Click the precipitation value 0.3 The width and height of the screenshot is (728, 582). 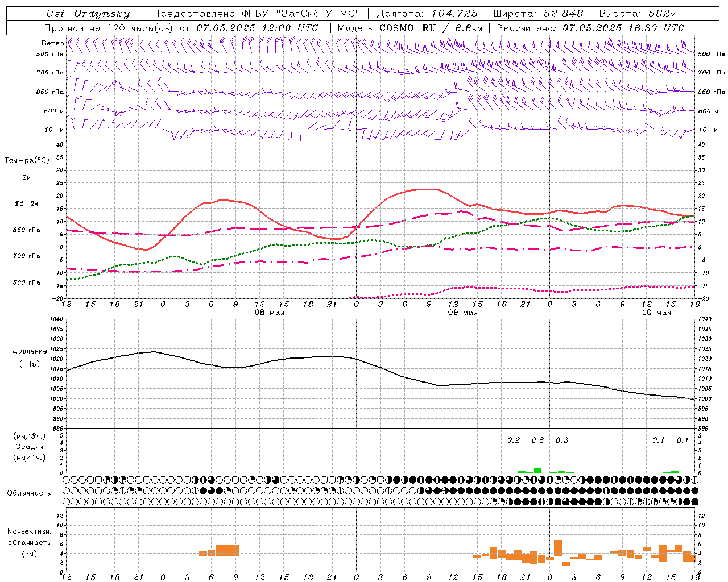point(562,440)
